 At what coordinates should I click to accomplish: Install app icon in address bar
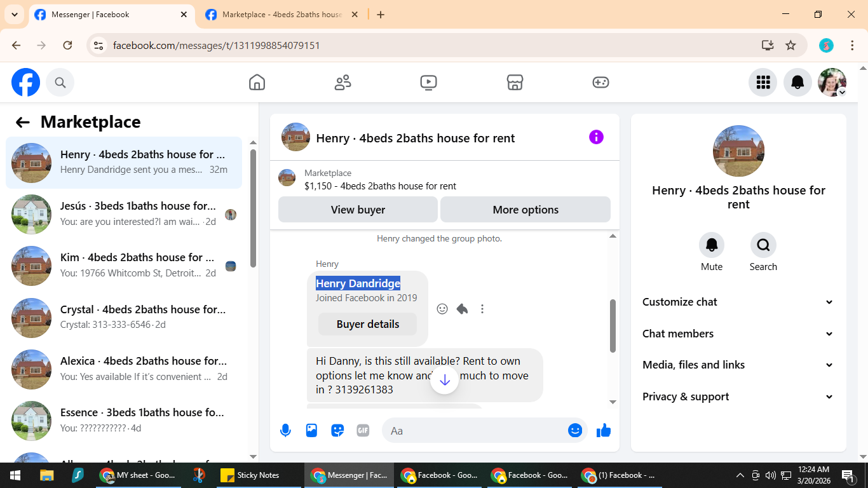click(768, 45)
